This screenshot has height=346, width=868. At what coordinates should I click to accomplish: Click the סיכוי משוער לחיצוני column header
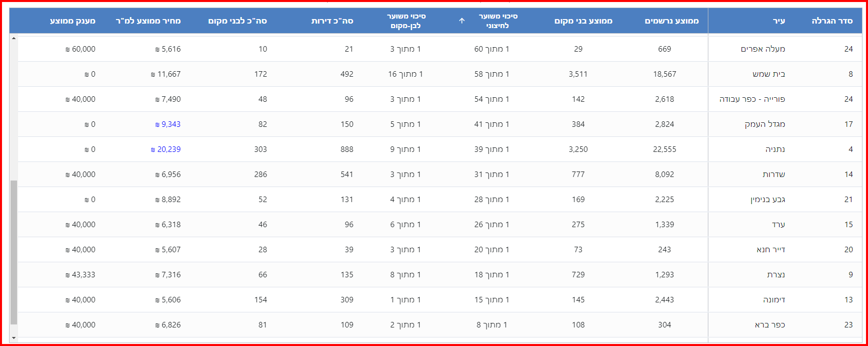coord(498,21)
